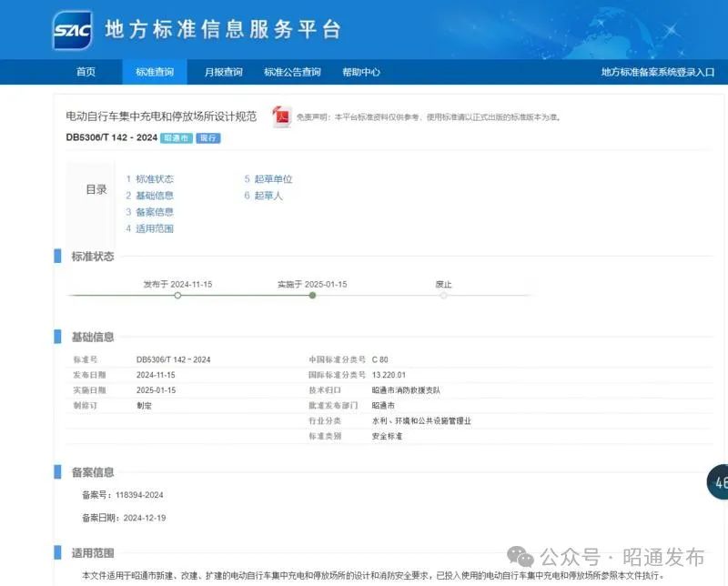
Task: Jump to 4 适用范围 in contents
Action: point(149,228)
